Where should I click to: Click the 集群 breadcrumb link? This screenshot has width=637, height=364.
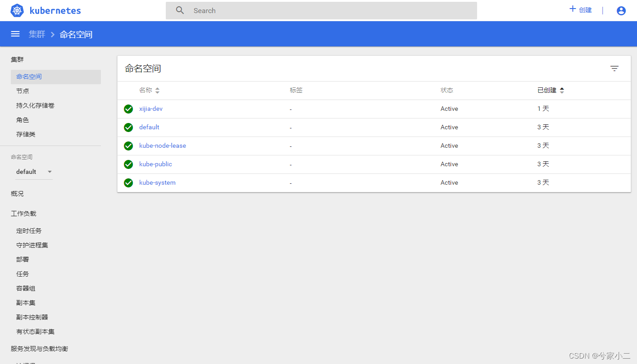tap(36, 34)
